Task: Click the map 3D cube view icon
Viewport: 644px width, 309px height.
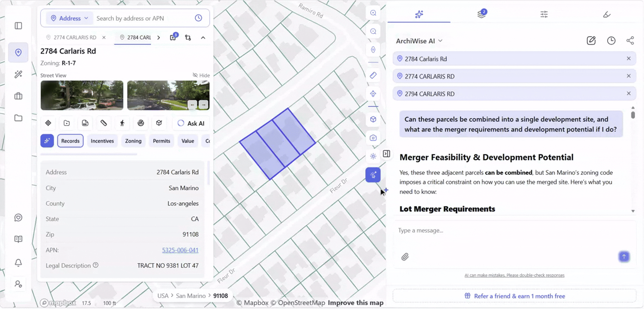Action: point(373,119)
